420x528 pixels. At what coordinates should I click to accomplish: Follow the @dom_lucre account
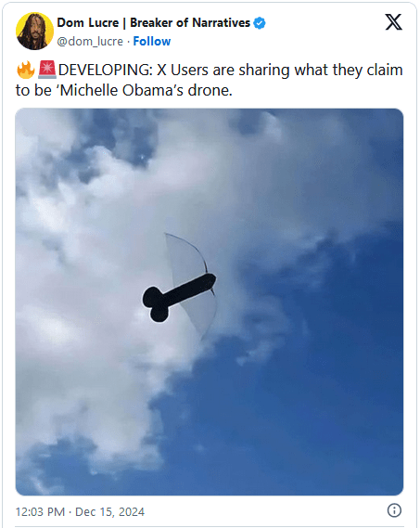click(152, 41)
